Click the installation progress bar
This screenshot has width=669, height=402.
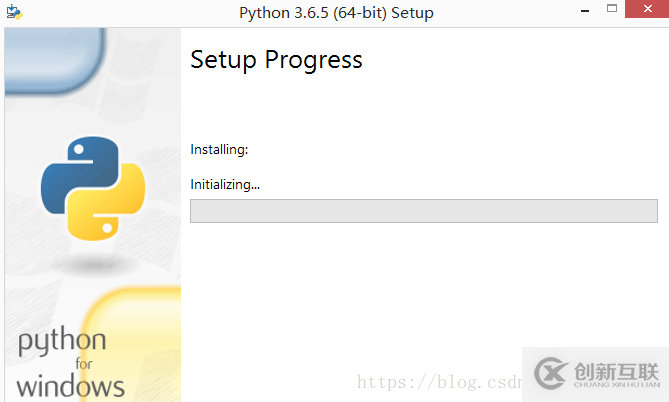423,211
